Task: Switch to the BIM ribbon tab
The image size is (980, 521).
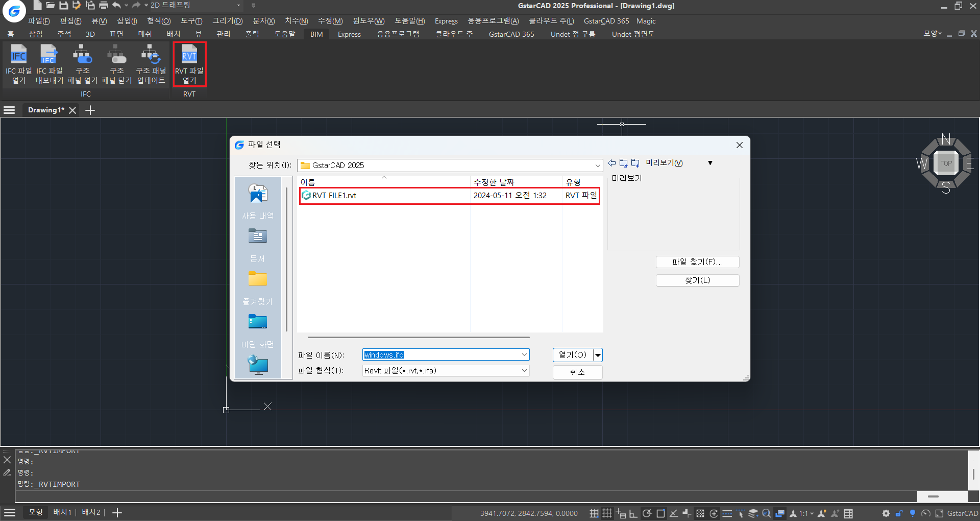Action: [x=316, y=34]
